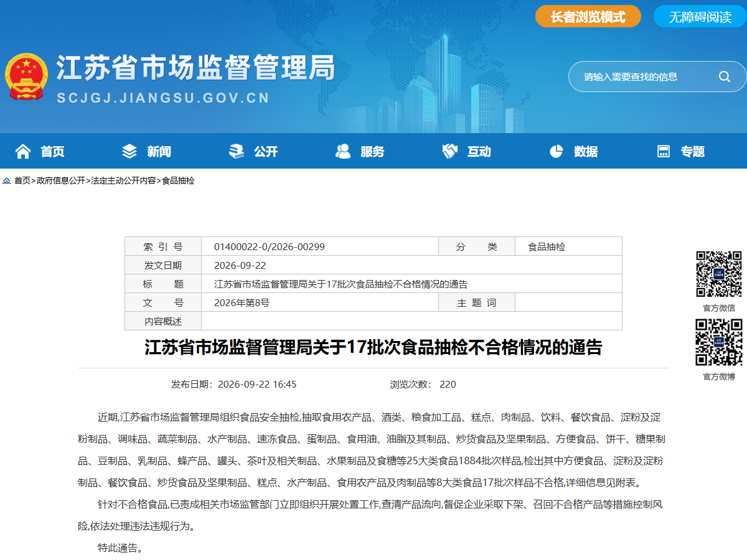747x560 pixels.
Task: Click the 公开 disclosure icon
Action: point(237,151)
